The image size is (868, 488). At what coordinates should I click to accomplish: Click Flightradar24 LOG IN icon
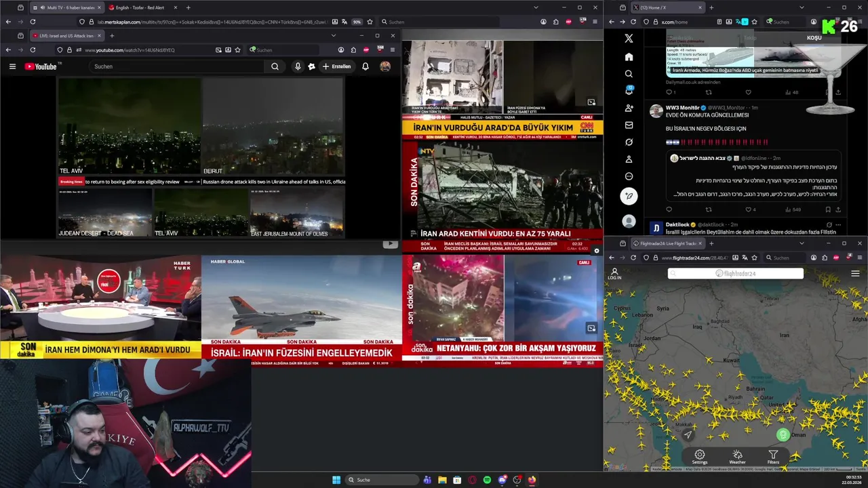(614, 273)
